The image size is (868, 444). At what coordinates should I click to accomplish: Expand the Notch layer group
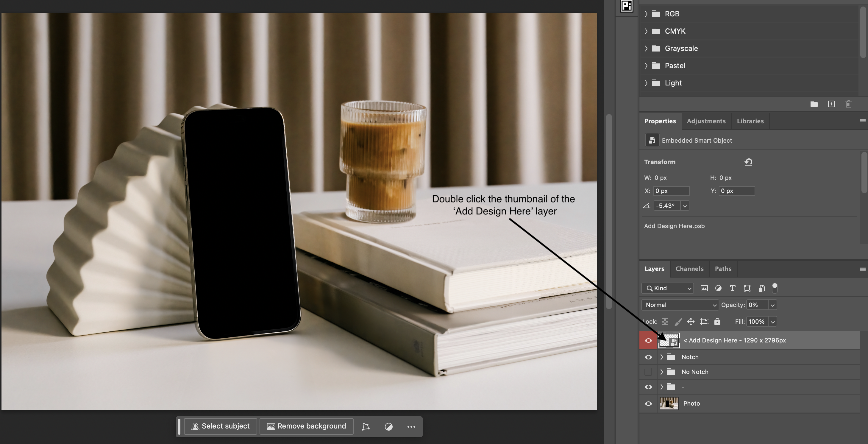[x=661, y=357]
